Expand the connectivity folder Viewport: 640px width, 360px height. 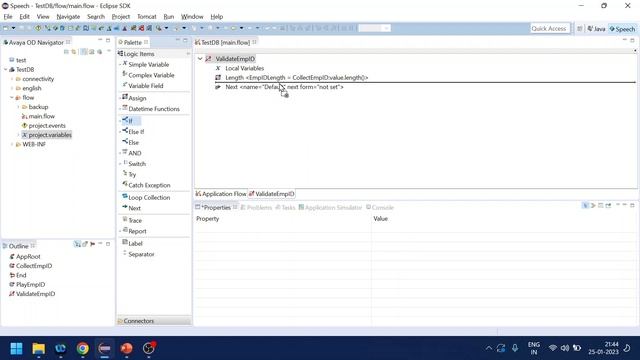12,79
